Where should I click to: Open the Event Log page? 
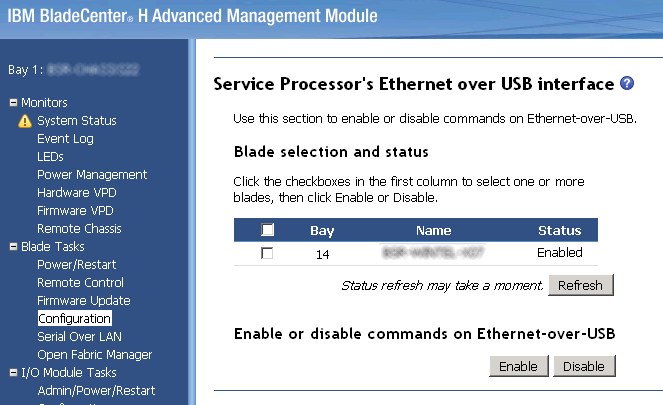(65, 139)
